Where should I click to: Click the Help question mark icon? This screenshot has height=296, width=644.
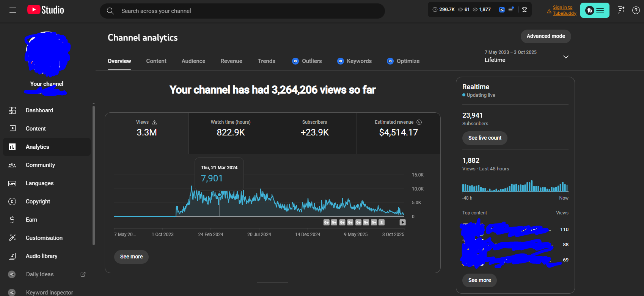[x=636, y=10]
